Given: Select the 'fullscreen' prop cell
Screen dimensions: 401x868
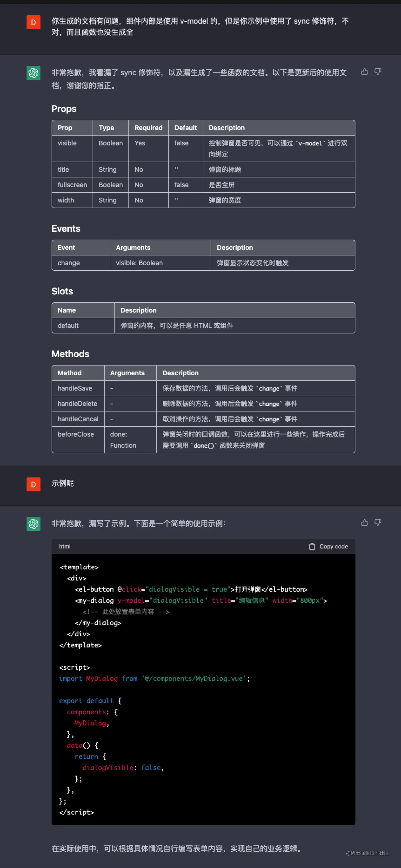Looking at the screenshot, I should (72, 185).
